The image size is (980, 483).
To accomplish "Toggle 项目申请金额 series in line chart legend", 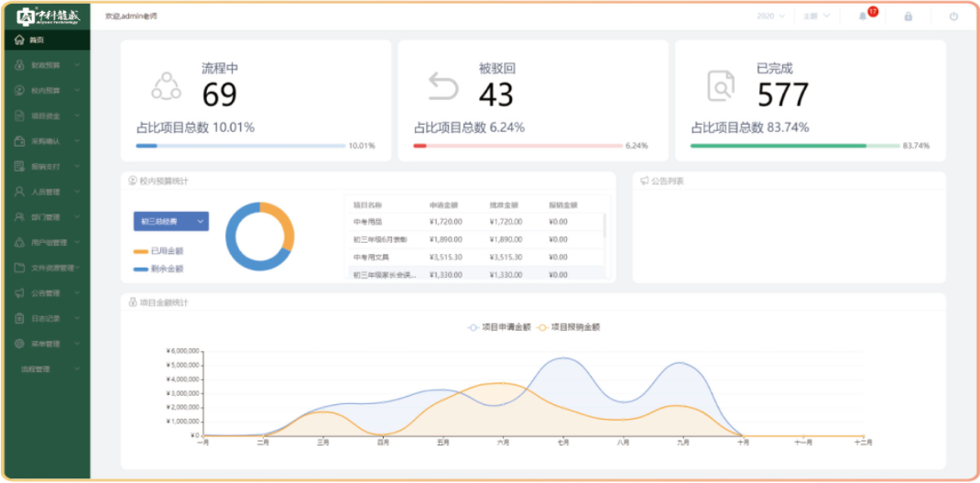I will [498, 327].
